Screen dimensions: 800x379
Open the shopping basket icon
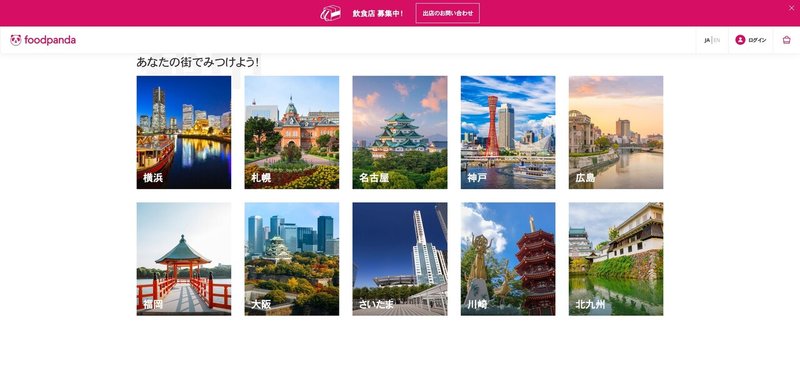(786, 40)
